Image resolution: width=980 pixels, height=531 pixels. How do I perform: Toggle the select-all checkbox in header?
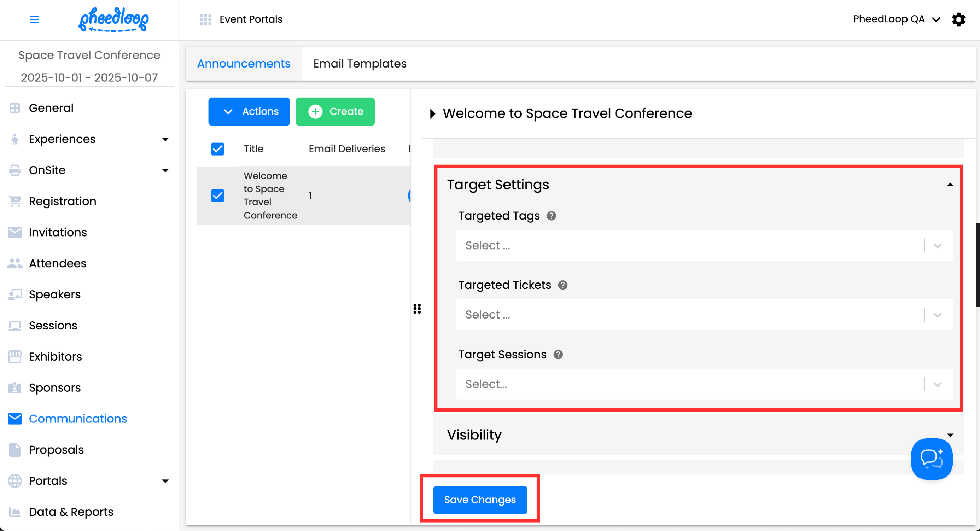(218, 149)
